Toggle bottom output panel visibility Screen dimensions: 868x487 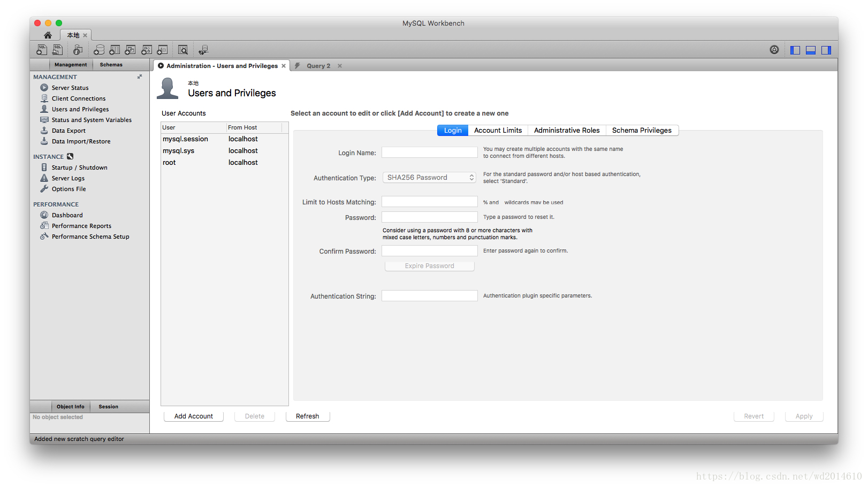point(811,50)
